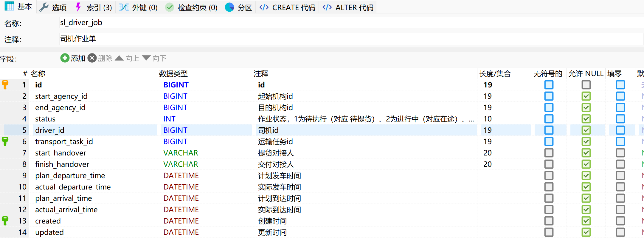This screenshot has width=644, height=245.
Task: Click the pie chart icon on 分区 tab
Action: coord(229,7)
